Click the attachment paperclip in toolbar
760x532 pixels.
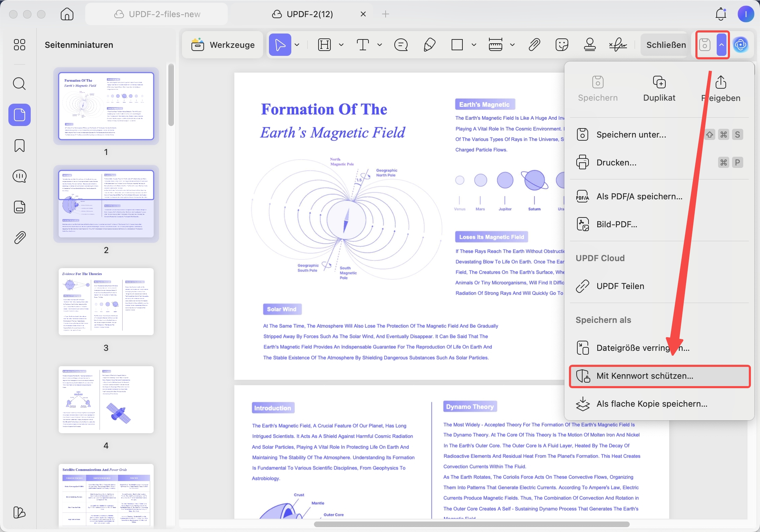pos(534,45)
